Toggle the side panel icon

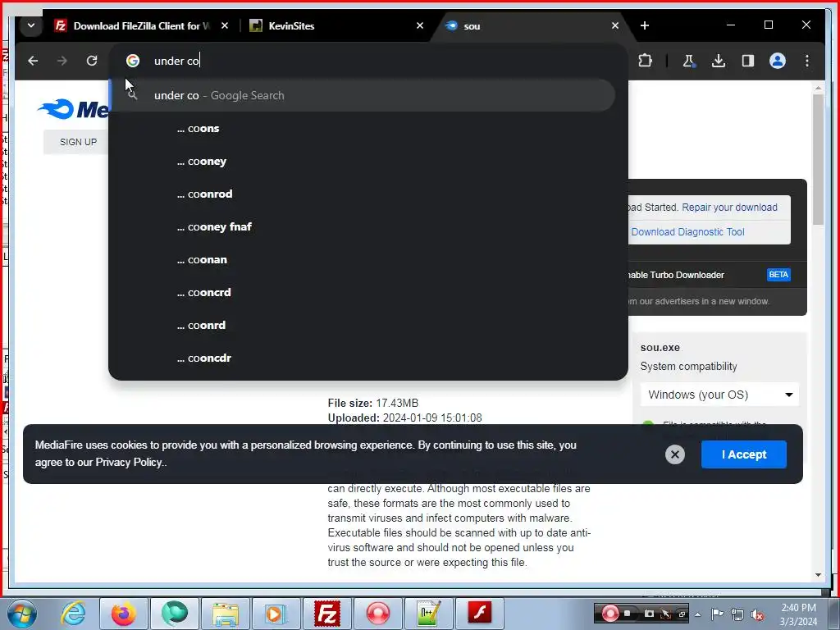748,61
